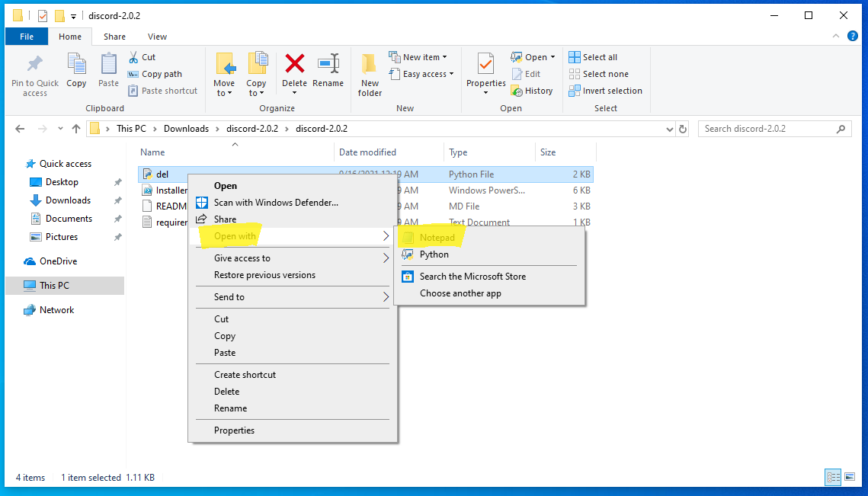Viewport: 868px width, 496px height.
Task: Click the Paste ribbon icon
Action: 108,64
